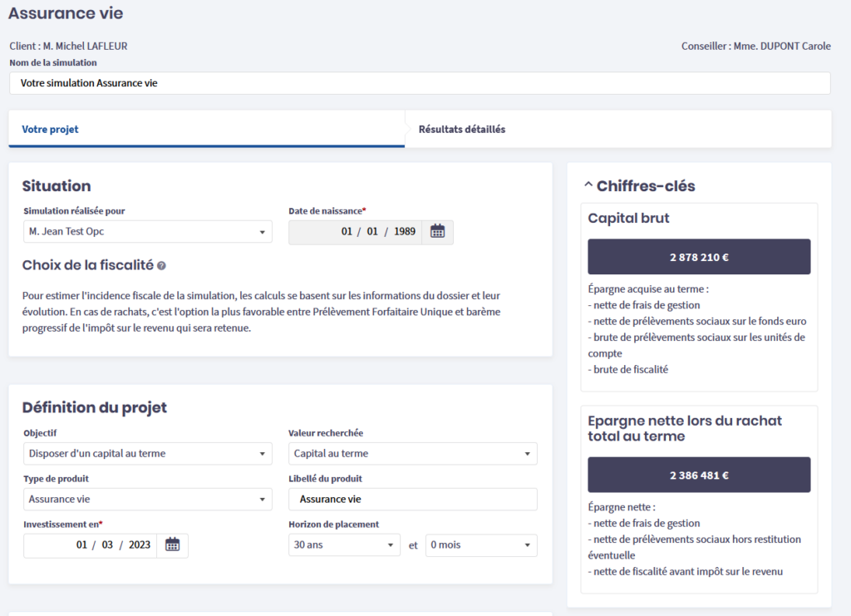
Task: Click the Date de naissance field
Action: [x=356, y=232]
